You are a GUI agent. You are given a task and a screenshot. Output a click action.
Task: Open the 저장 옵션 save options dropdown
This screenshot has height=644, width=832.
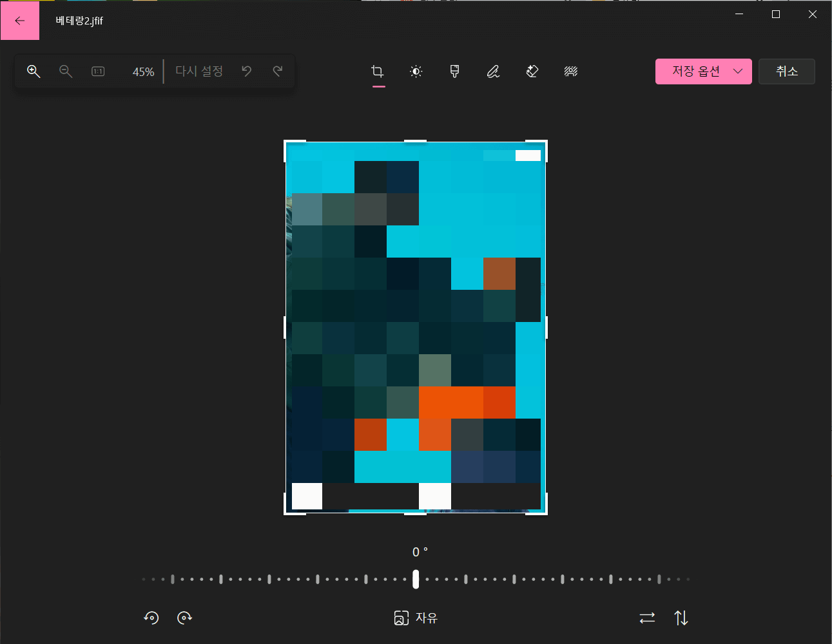tap(703, 71)
